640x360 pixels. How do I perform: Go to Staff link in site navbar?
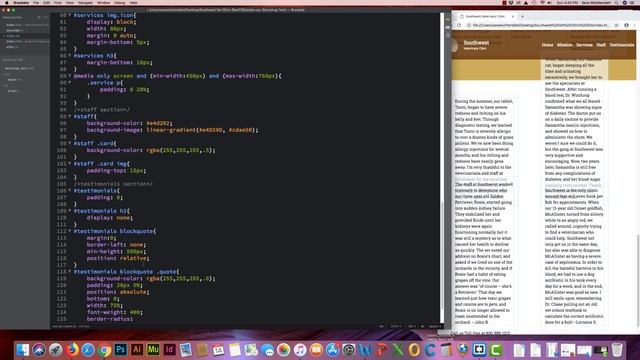[601, 45]
